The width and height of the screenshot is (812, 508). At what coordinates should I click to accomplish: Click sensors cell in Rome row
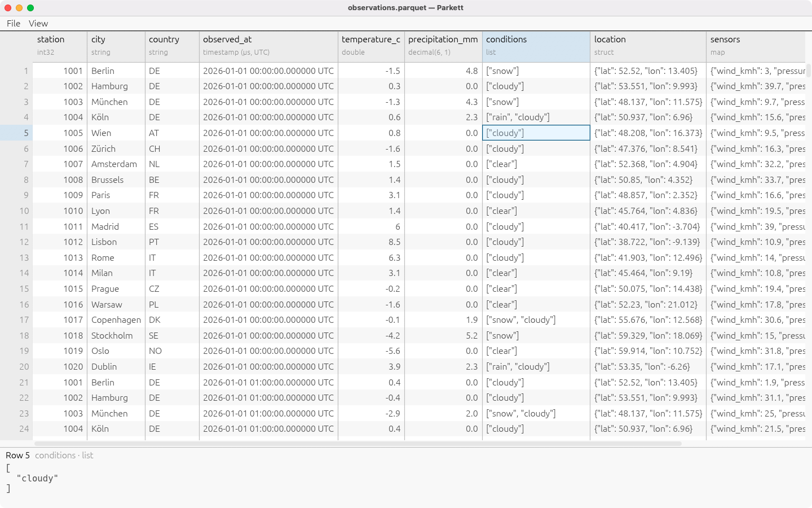pyautogui.click(x=756, y=258)
